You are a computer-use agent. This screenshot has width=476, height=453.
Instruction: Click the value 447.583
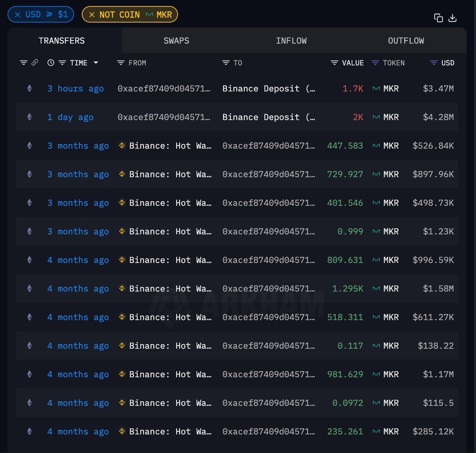pos(345,146)
